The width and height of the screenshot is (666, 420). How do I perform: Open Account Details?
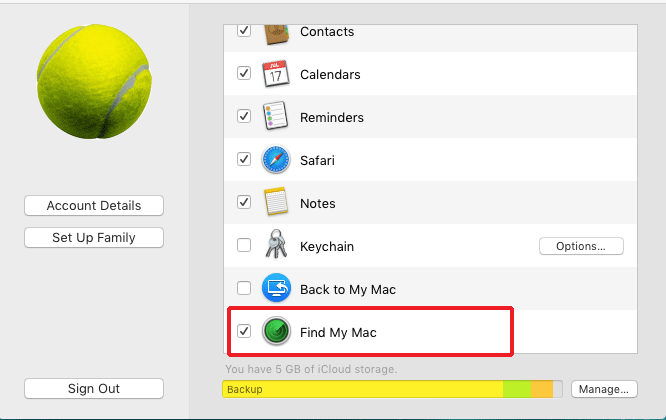pyautogui.click(x=94, y=206)
